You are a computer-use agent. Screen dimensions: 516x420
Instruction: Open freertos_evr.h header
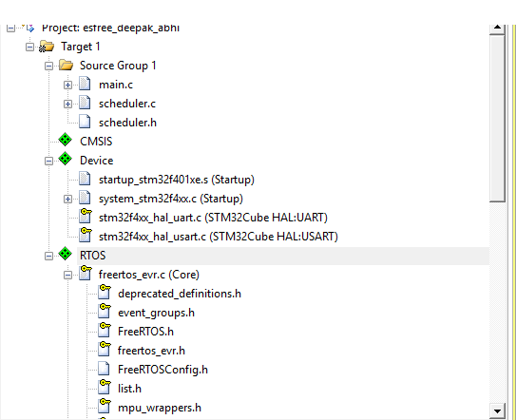151,351
